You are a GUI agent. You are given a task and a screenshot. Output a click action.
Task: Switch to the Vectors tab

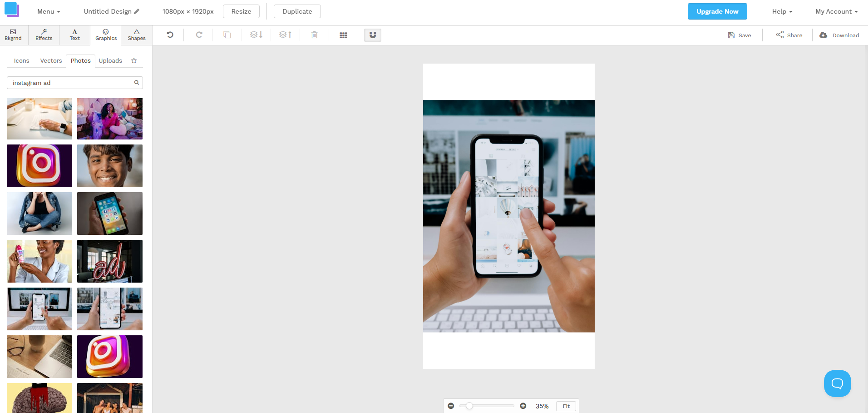[50, 60]
